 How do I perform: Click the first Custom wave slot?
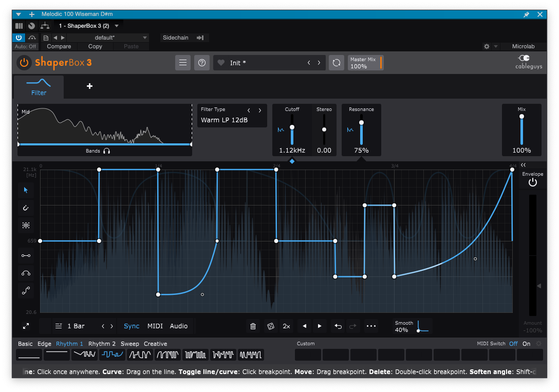[308, 355]
